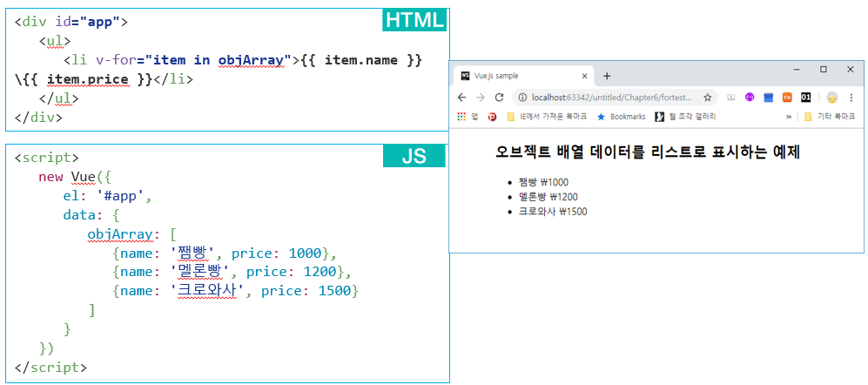This screenshot has width=868, height=385.
Task: Bookmark this page with the star icon
Action: [x=707, y=98]
